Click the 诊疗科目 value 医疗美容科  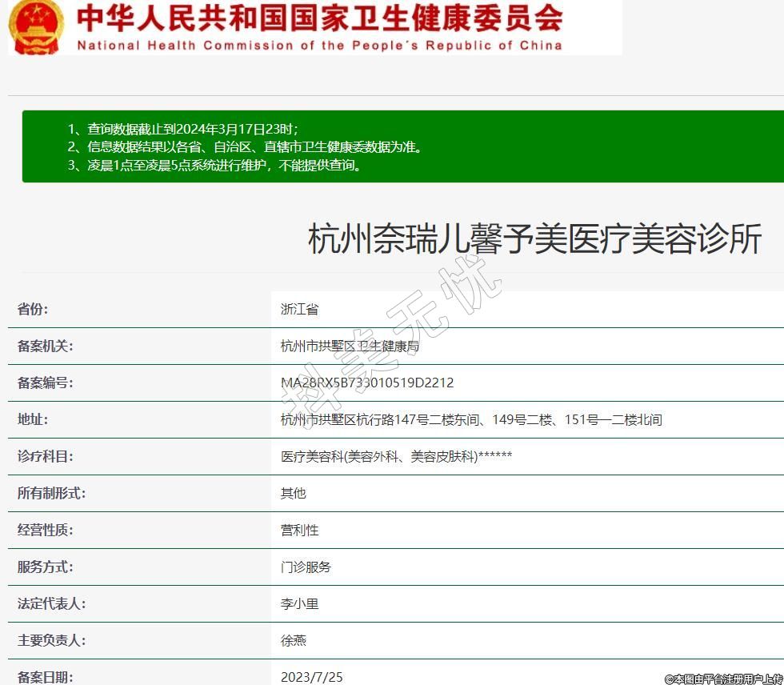coord(395,456)
